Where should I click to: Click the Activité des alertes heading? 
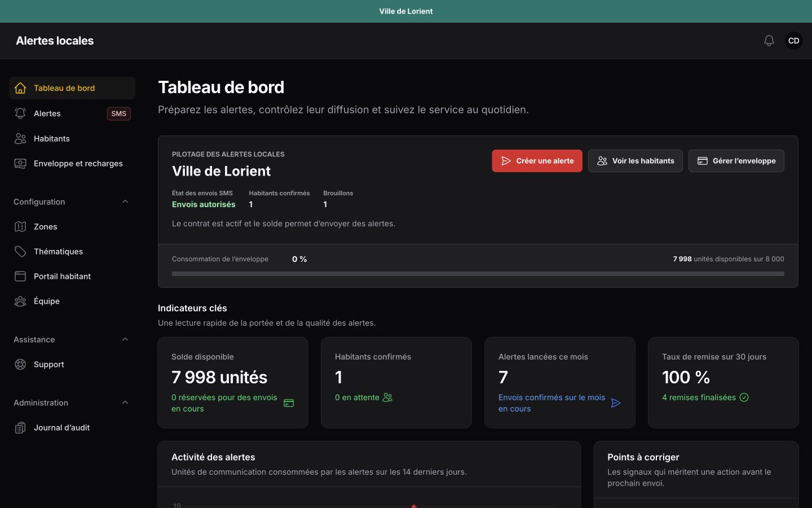tap(213, 457)
